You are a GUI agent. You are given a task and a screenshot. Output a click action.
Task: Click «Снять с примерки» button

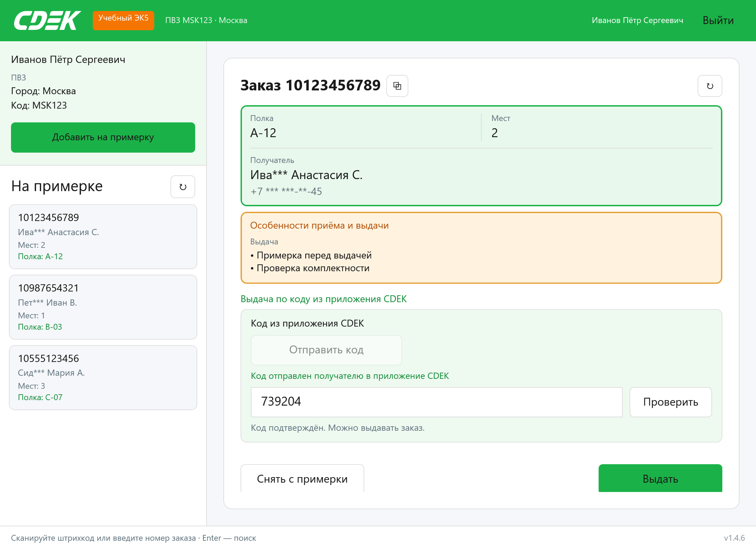point(302,478)
